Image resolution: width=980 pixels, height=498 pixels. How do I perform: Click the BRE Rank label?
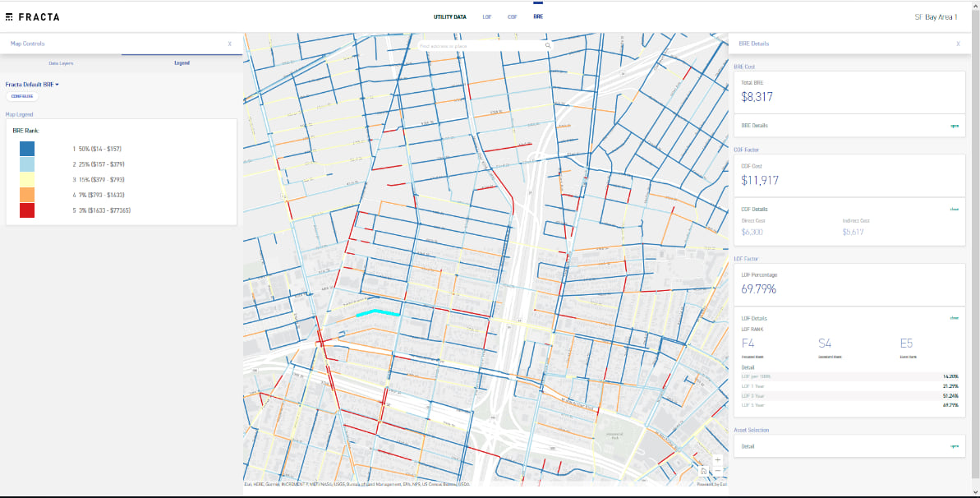pyautogui.click(x=26, y=131)
